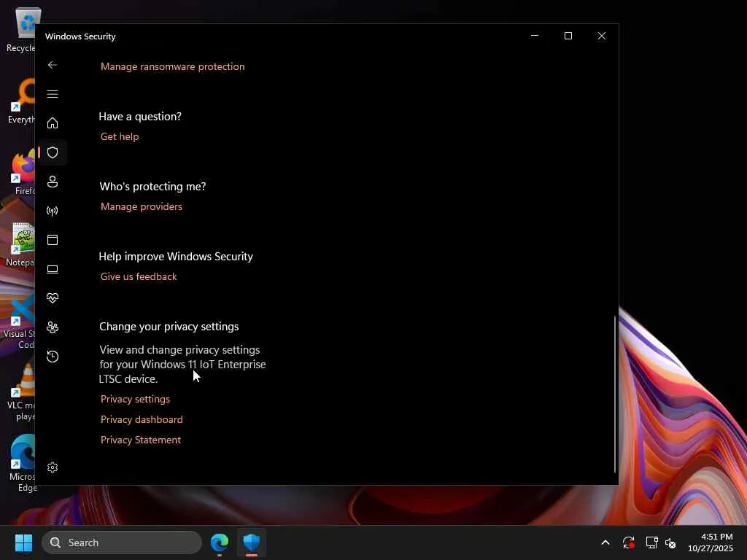Screen dimensions: 747x560
Task: Open App & browser control icon
Action: pyautogui.click(x=53, y=240)
